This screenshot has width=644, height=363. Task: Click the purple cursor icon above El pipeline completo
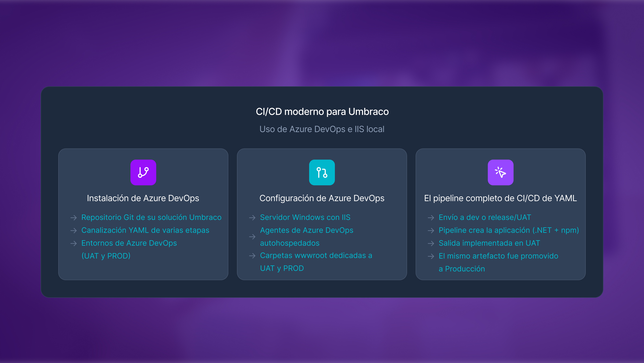pos(501,172)
